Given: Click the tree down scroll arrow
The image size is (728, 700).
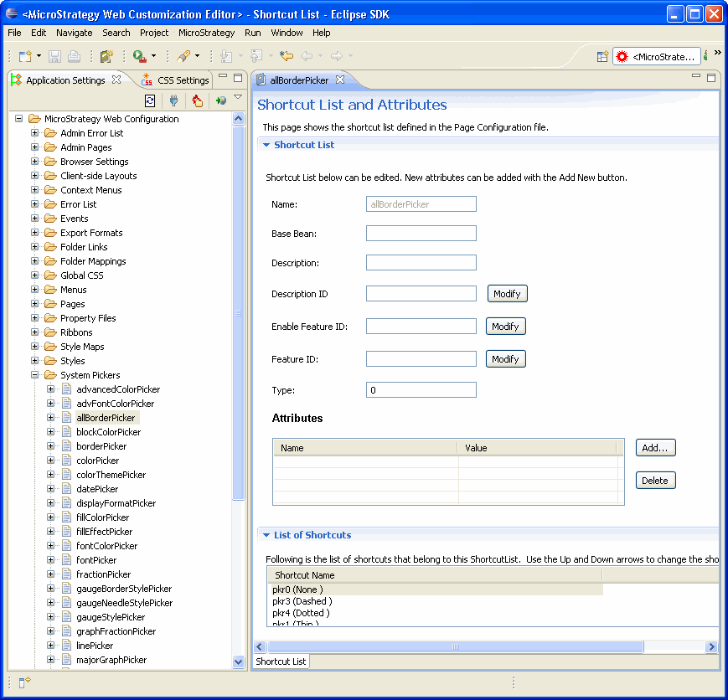Looking at the screenshot, I should tap(238, 662).
